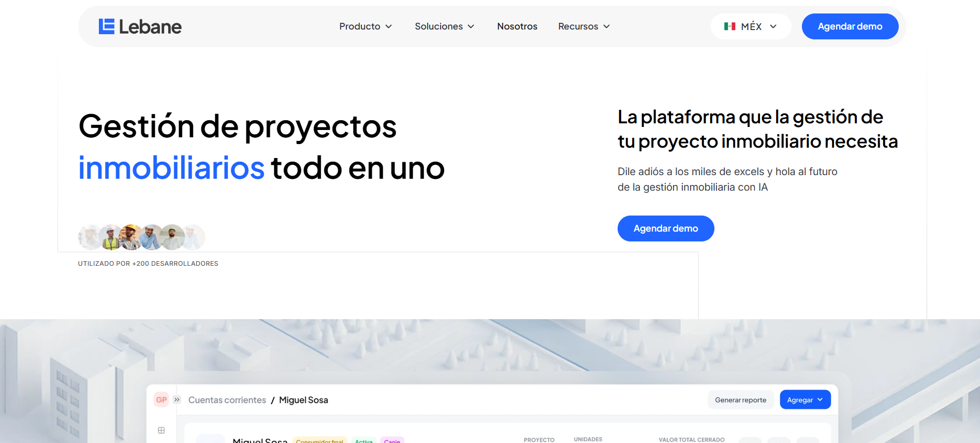Click Cuentas corrientes breadcrumb link

point(227,400)
